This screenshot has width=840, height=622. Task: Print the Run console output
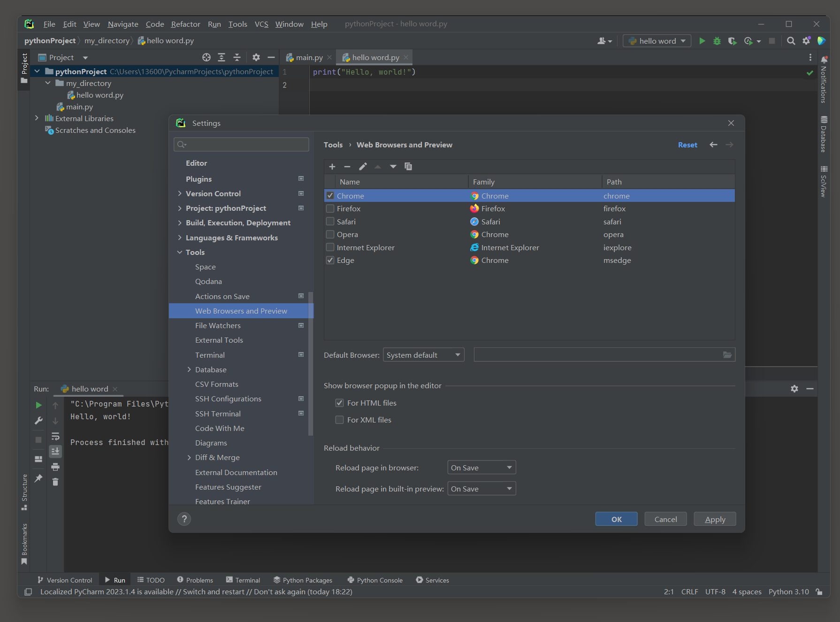coord(55,467)
